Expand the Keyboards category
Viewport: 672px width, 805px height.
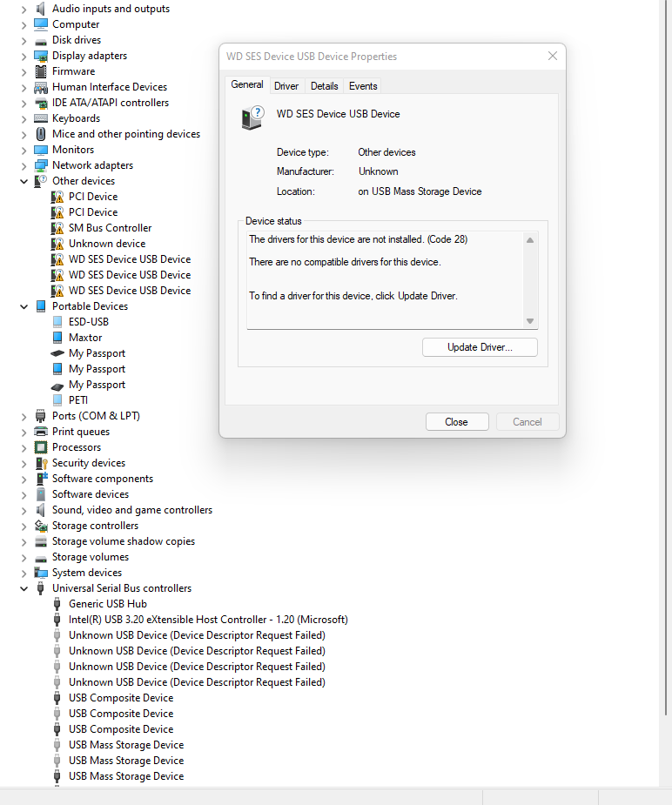click(x=24, y=119)
